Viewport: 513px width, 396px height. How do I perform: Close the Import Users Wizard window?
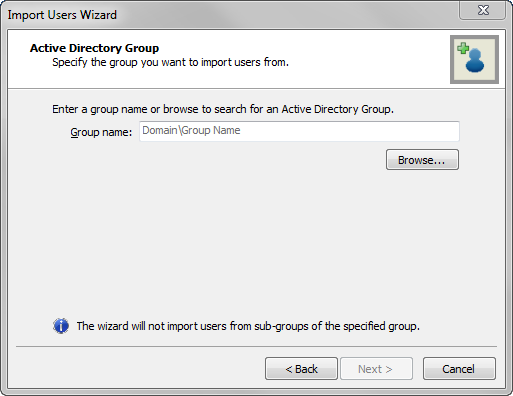coord(483,10)
